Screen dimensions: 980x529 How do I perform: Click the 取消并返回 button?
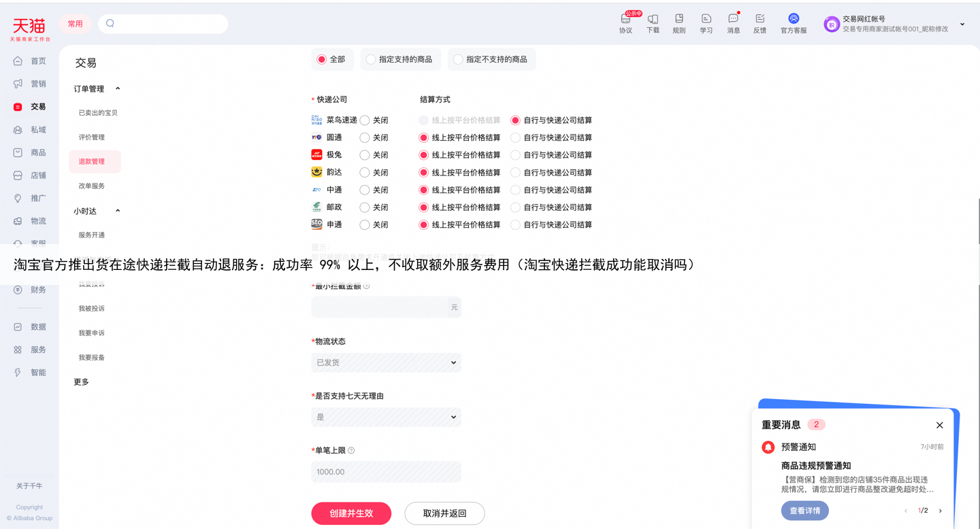click(x=444, y=513)
